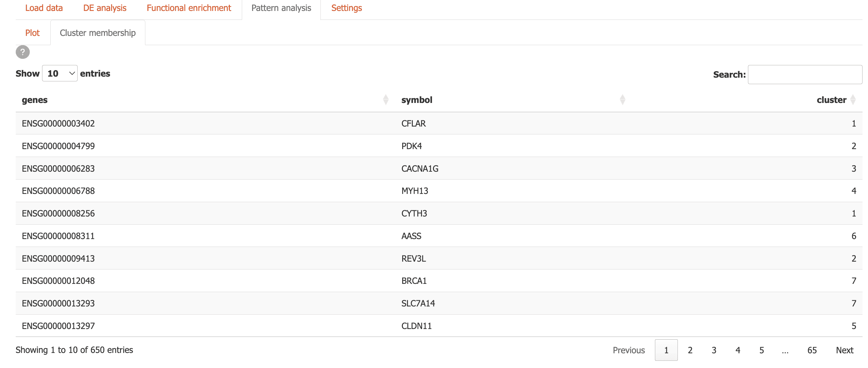Image resolution: width=868 pixels, height=368 pixels.
Task: Sort table by cluster column arrows
Action: click(853, 100)
